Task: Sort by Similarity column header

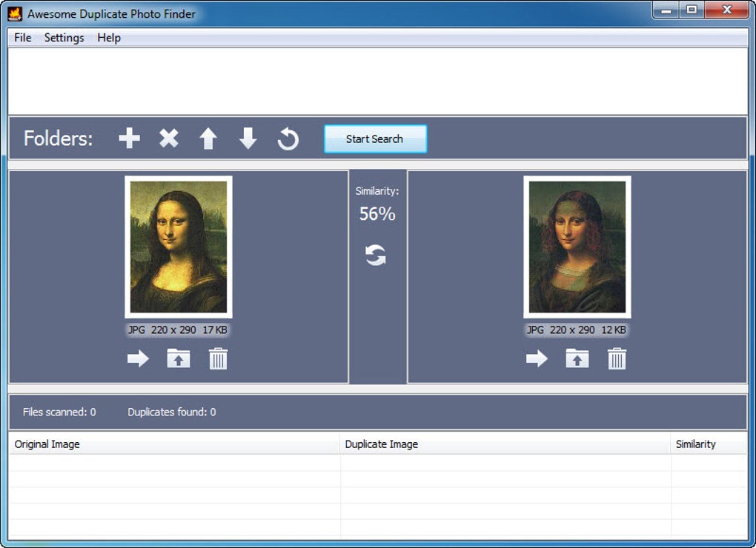Action: coord(709,444)
